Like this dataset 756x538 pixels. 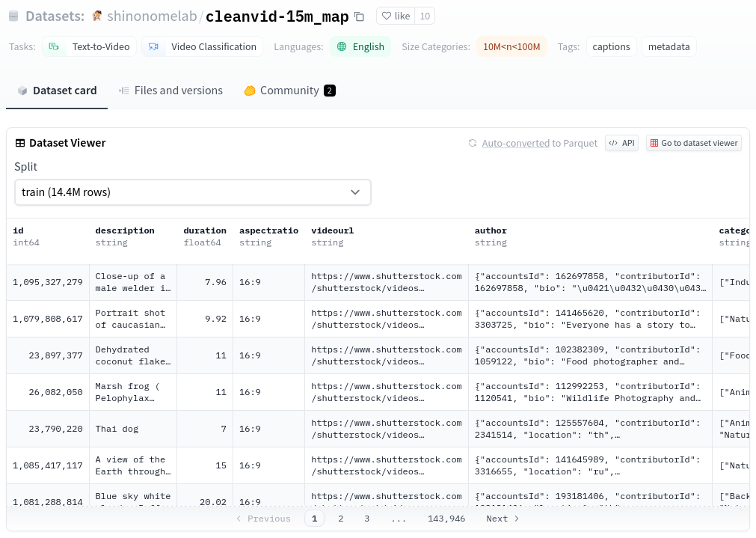pos(396,16)
